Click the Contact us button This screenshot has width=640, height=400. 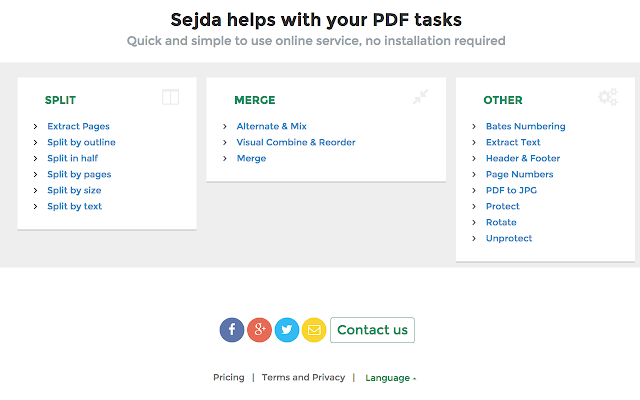click(x=372, y=330)
